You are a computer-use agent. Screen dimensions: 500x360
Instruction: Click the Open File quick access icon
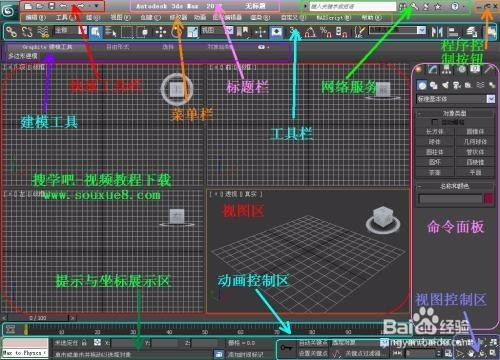(40, 6)
